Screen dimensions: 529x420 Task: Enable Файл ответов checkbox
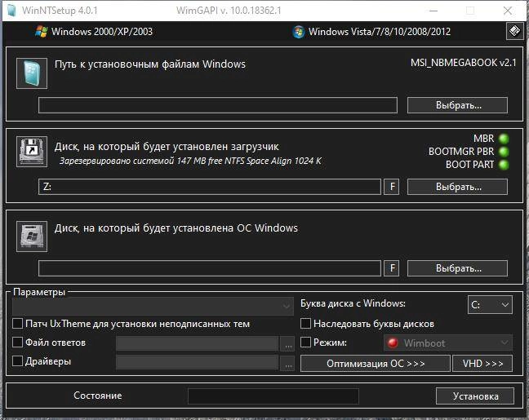(x=17, y=343)
